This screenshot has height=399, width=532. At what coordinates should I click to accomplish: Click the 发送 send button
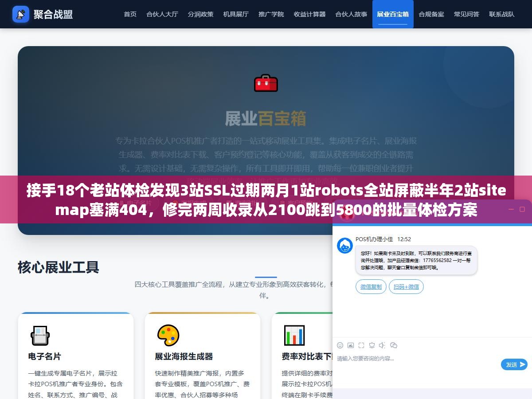click(514, 364)
